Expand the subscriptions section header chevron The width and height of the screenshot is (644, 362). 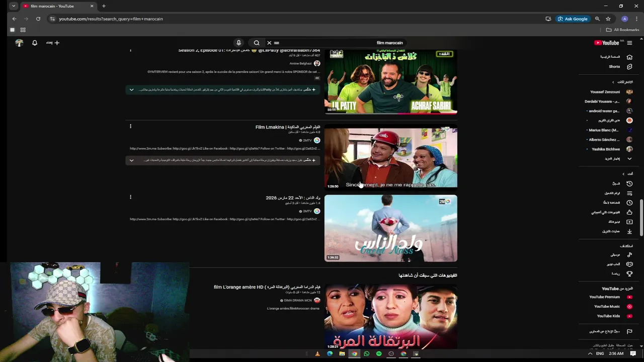613,82
